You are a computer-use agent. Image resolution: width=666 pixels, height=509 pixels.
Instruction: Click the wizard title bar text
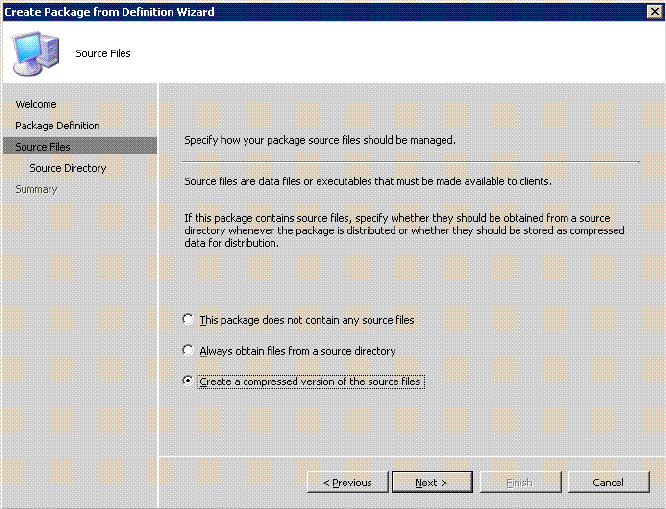pos(108,10)
